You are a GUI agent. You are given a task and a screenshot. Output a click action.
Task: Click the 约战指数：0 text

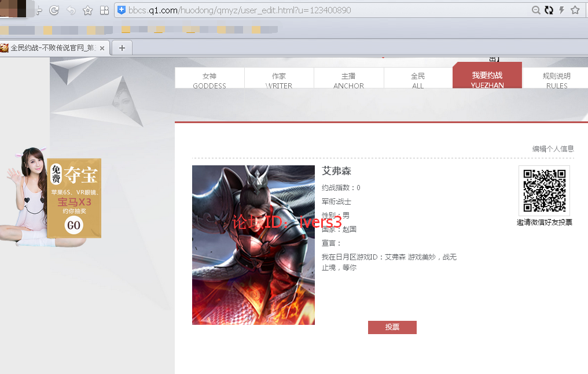point(341,187)
